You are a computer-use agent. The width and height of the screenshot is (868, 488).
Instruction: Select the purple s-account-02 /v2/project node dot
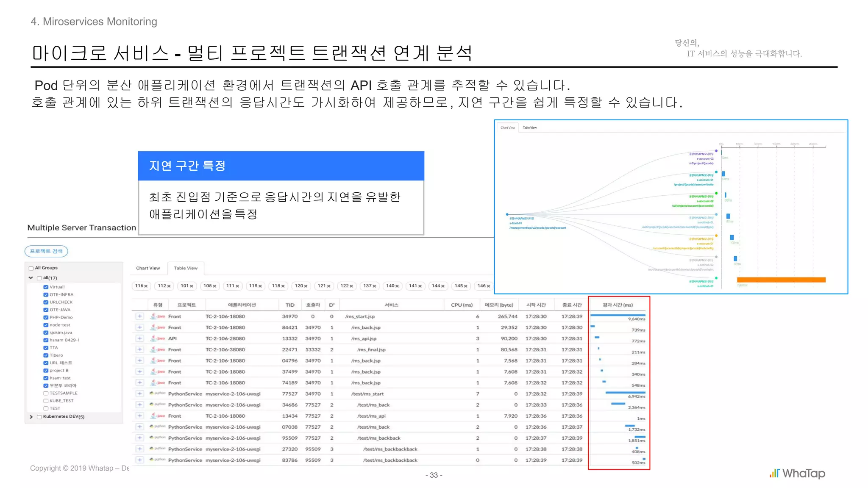point(716,151)
